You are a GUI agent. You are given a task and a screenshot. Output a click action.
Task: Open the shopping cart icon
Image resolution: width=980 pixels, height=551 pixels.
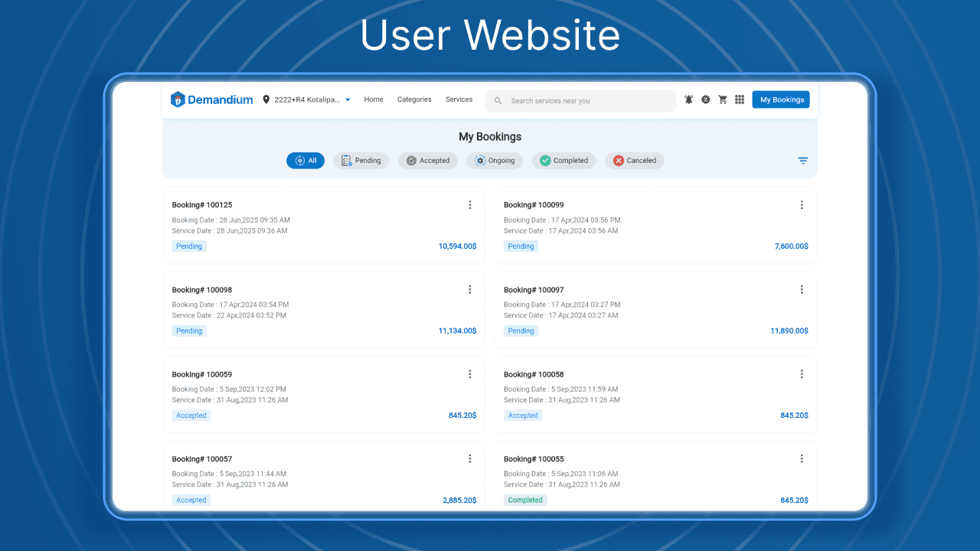(x=722, y=99)
